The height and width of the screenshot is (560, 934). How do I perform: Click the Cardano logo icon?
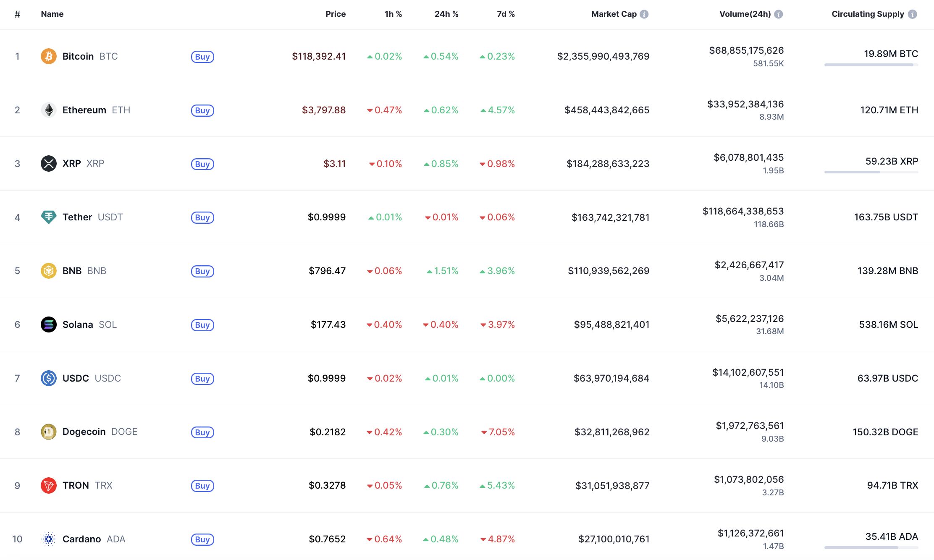pos(49,539)
